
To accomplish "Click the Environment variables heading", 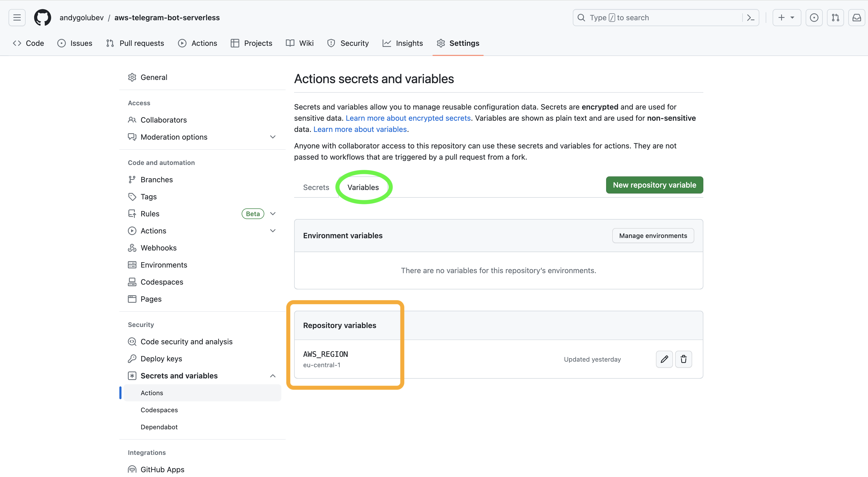I will click(343, 236).
